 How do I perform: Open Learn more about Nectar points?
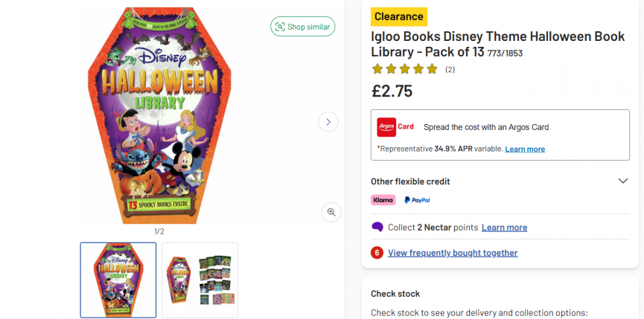504,228
